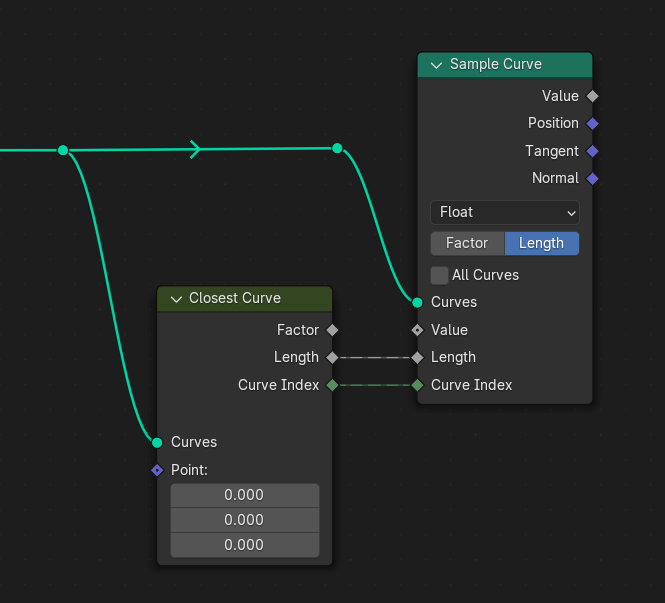
Task: Click the Tangent output label
Action: point(552,151)
